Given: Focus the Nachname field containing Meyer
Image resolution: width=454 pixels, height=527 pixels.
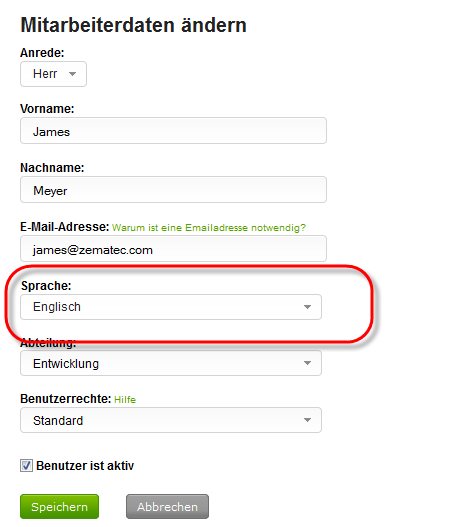Looking at the screenshot, I should pos(173,190).
